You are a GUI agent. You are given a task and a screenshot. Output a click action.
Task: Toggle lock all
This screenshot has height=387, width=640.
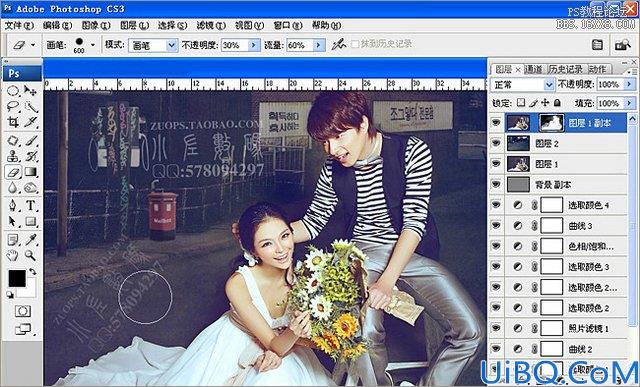point(558,103)
